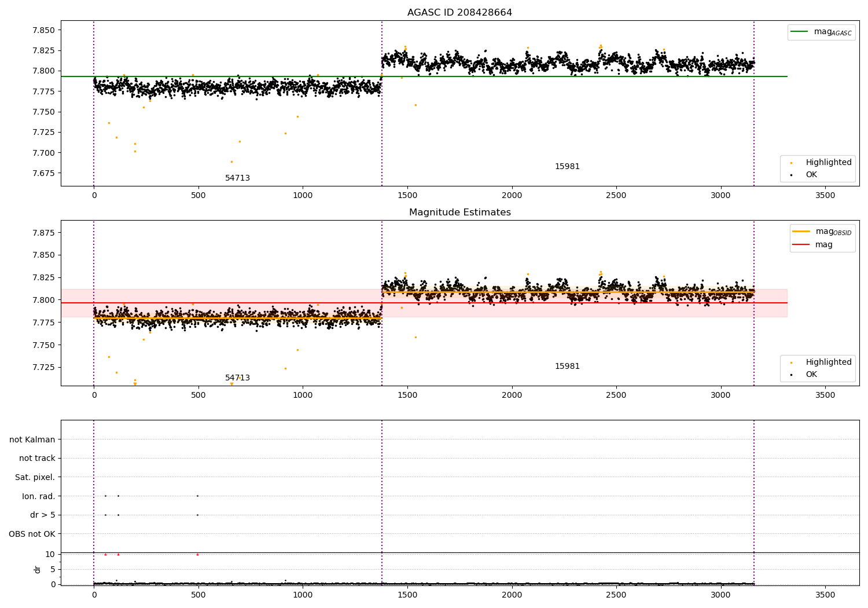The image size is (868, 608).
Task: Click the orange outlier point at 7.758 after x=1500 in AGASC plot
Action: pyautogui.click(x=415, y=105)
